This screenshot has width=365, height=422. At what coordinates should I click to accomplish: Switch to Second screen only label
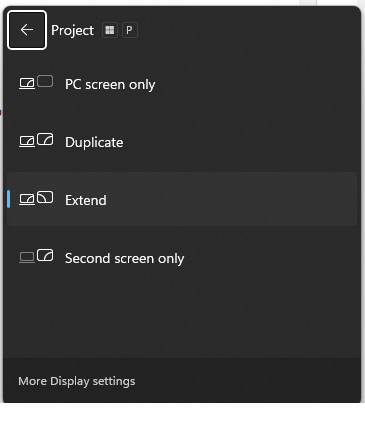click(124, 259)
